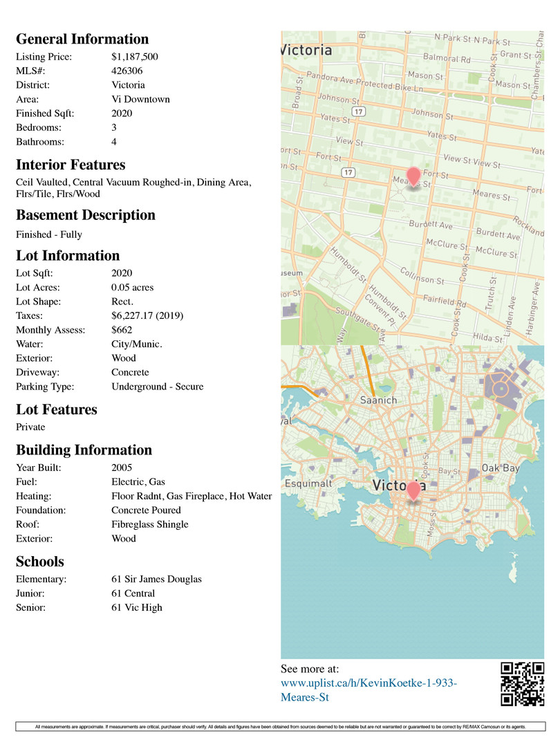Click the 'City/Munic.' water value

[x=137, y=344]
